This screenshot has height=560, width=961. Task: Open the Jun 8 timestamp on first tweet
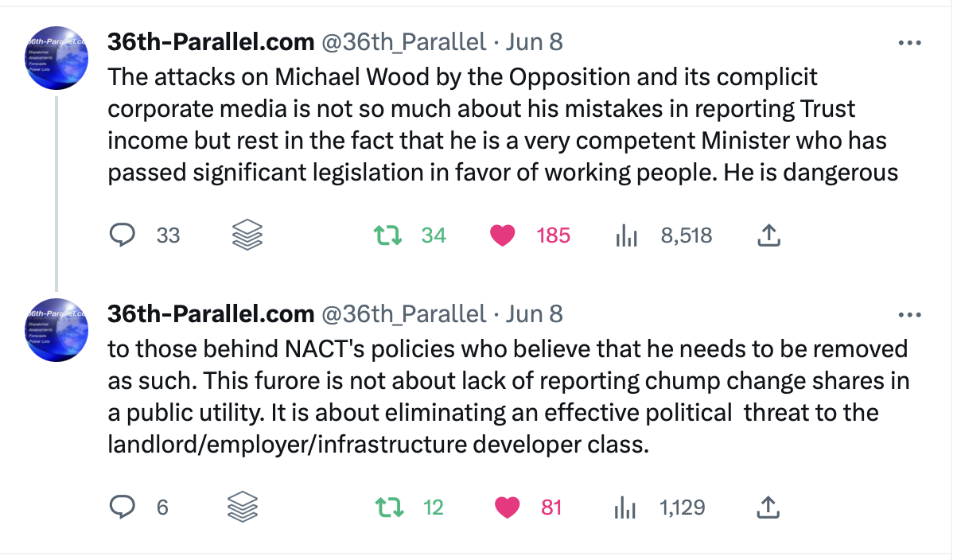click(x=534, y=42)
